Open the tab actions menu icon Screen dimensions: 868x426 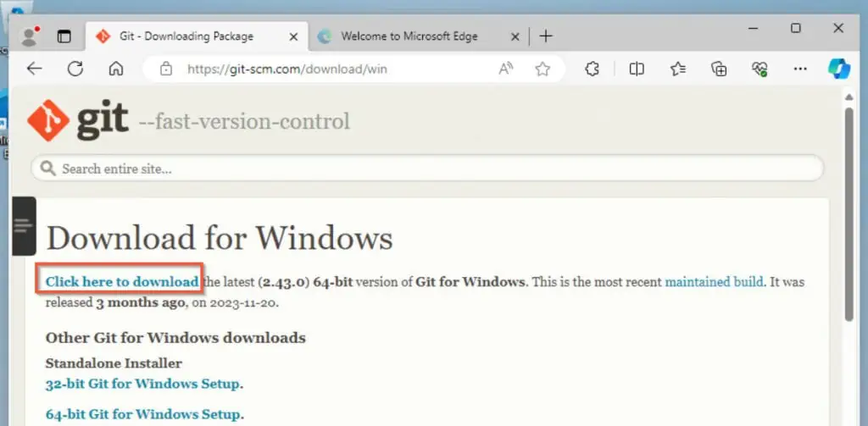click(64, 36)
